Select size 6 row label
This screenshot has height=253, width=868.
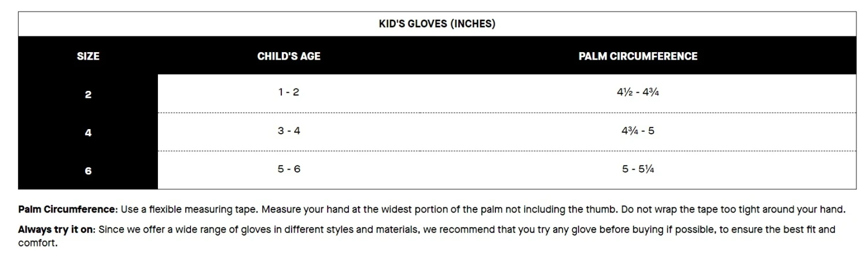88,171
